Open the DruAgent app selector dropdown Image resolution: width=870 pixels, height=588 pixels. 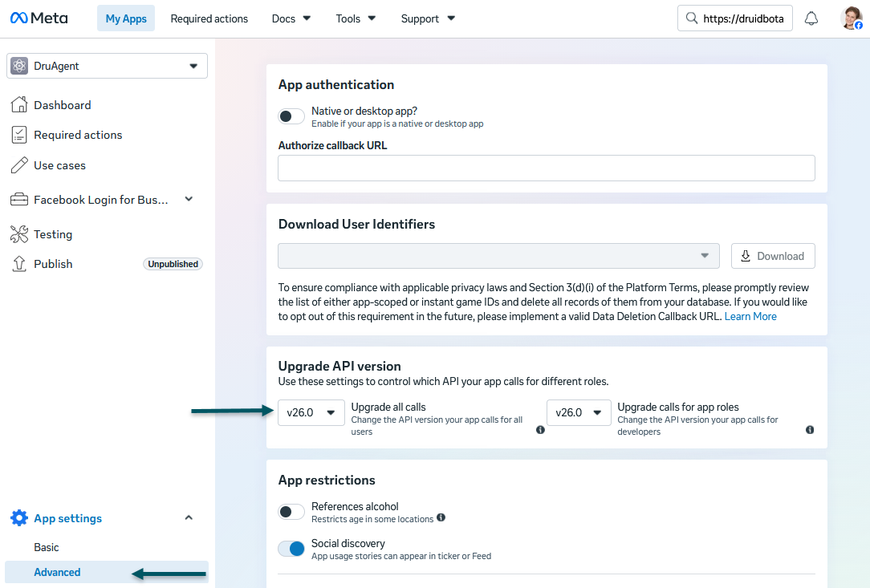(x=107, y=66)
